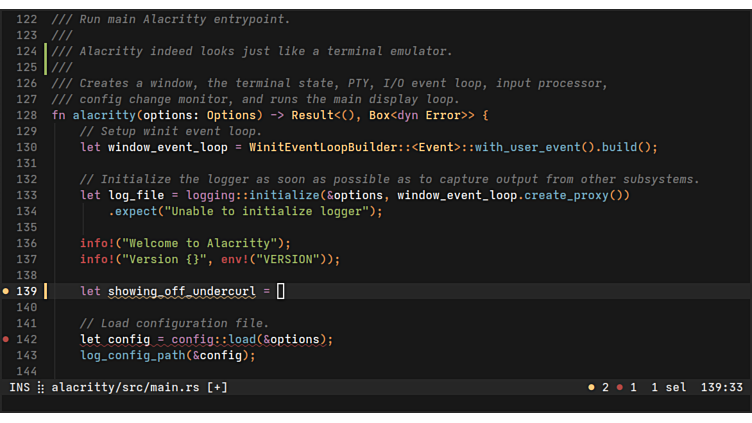
Task: Click the alacritty/src/main.rs file name
Action: click(126, 387)
